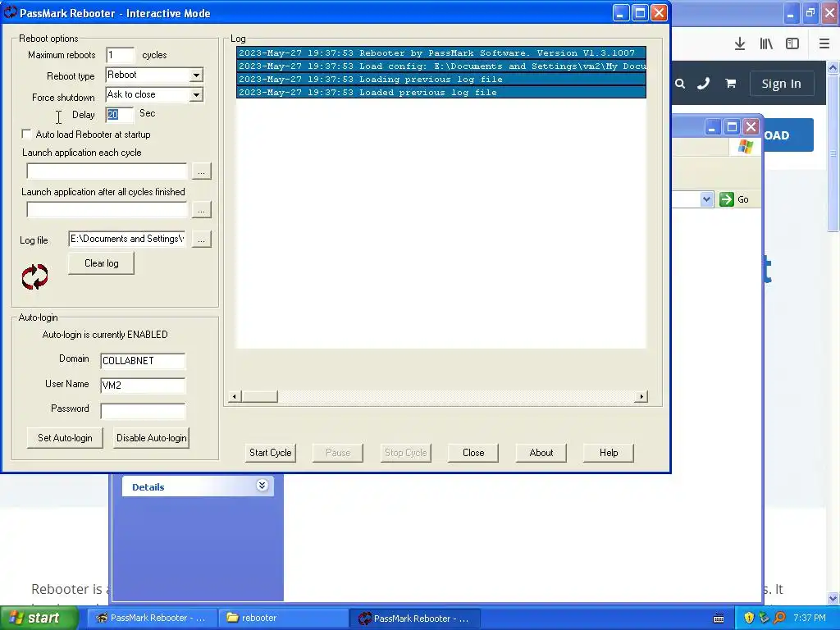Click the Log file path field
The height and width of the screenshot is (630, 840).
tap(127, 239)
